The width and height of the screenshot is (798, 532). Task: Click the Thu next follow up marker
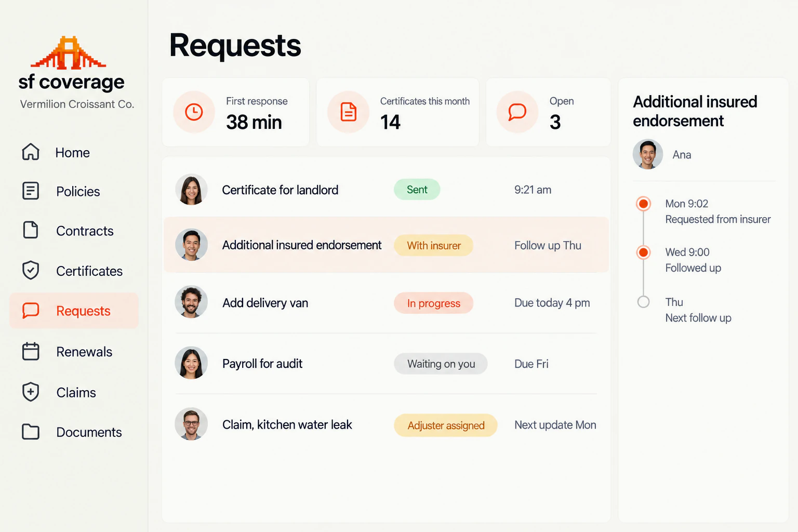[643, 302]
